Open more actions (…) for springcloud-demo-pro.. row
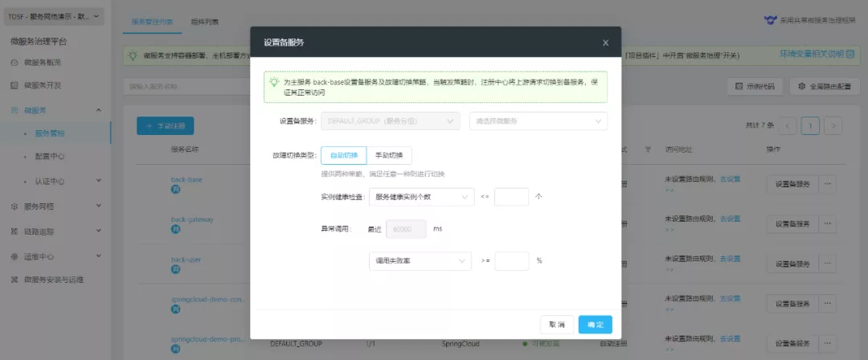 tap(828, 344)
